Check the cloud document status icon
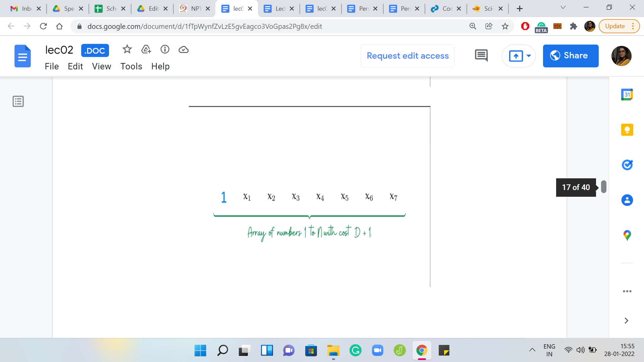This screenshot has width=644, height=362. (183, 50)
